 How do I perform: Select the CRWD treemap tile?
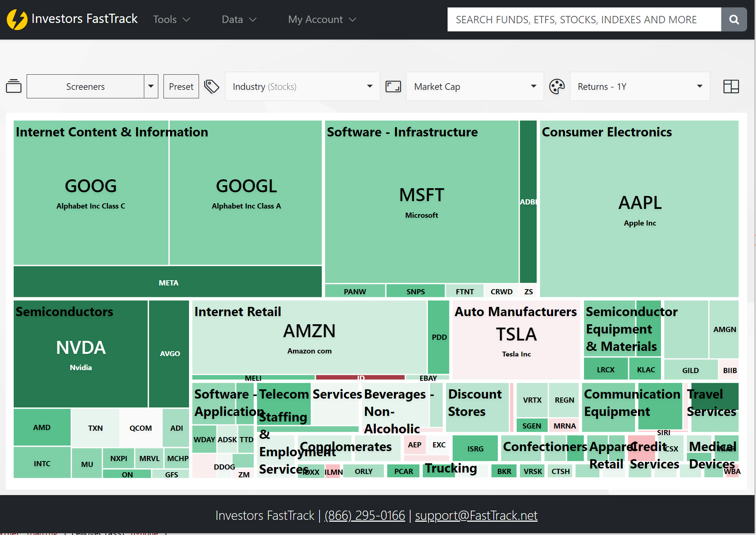pyautogui.click(x=502, y=291)
